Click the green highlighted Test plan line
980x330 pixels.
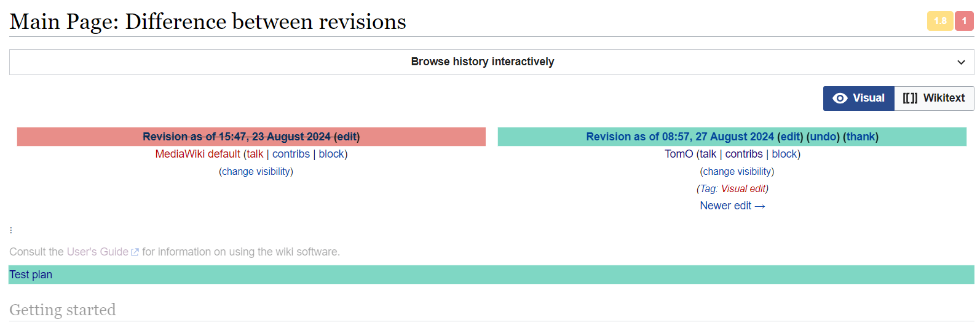click(x=31, y=275)
